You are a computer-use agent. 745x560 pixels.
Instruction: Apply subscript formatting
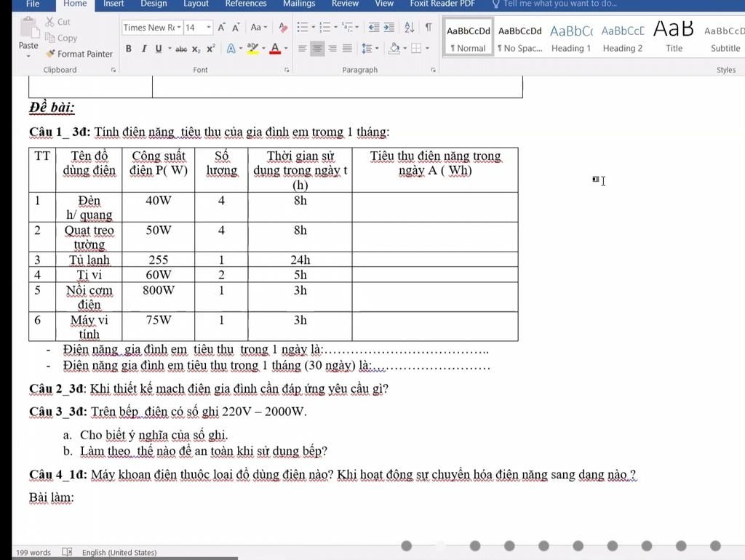click(x=196, y=49)
